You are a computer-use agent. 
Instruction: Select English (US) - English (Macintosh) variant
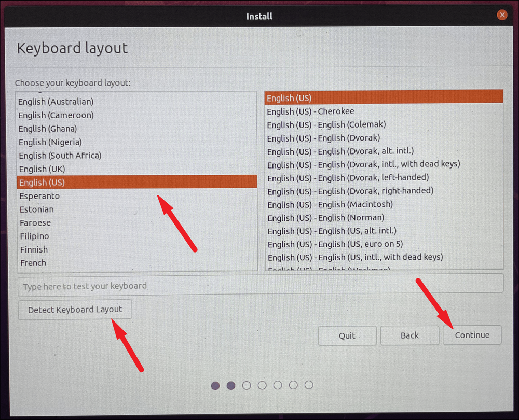click(x=384, y=204)
